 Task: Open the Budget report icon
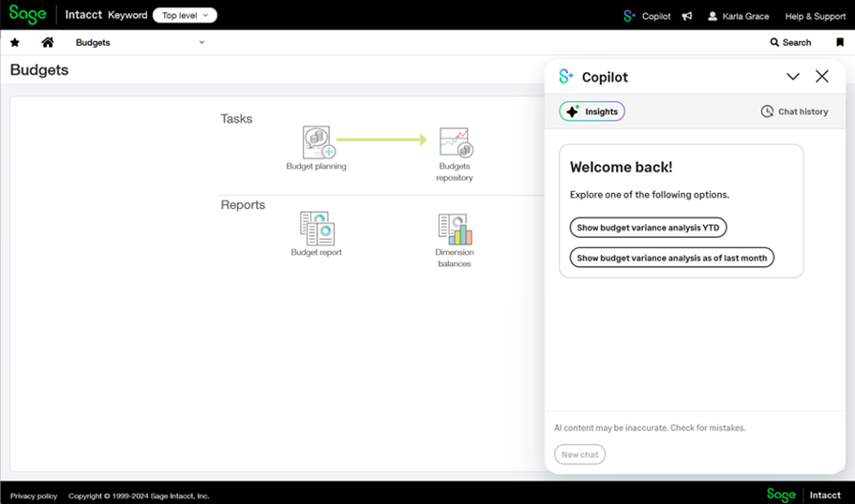click(317, 229)
